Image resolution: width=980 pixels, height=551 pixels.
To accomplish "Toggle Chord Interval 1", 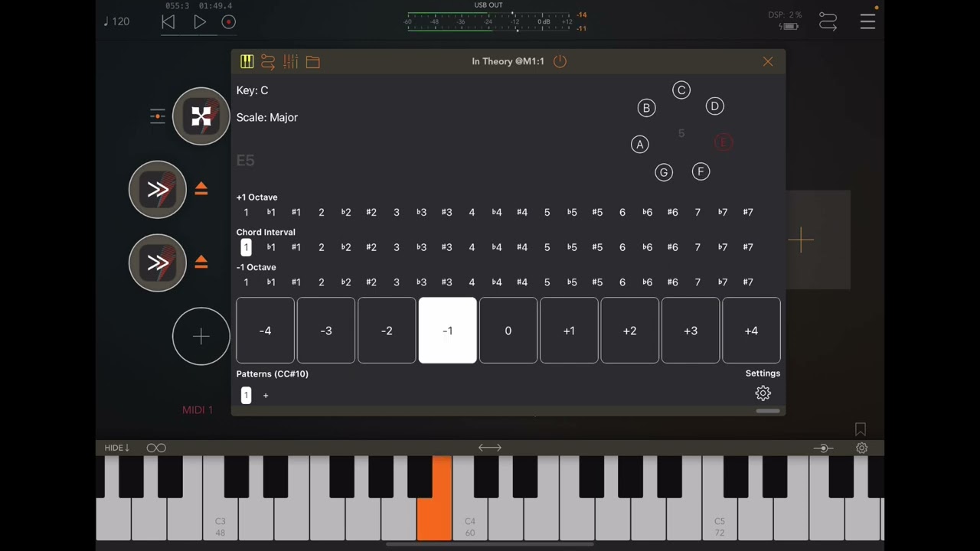I will coord(246,247).
